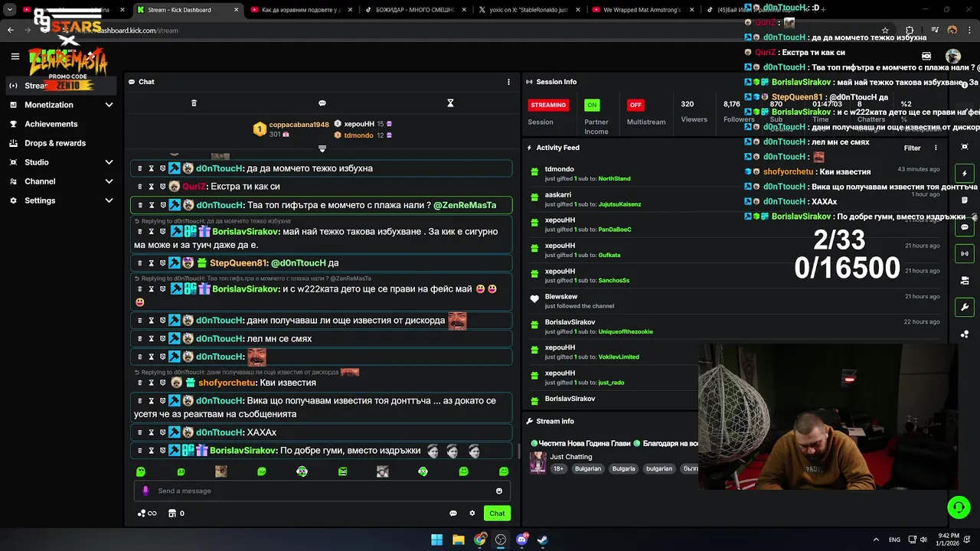The image size is (980, 551).
Task: Focus the Send a message input
Action: pos(322,491)
